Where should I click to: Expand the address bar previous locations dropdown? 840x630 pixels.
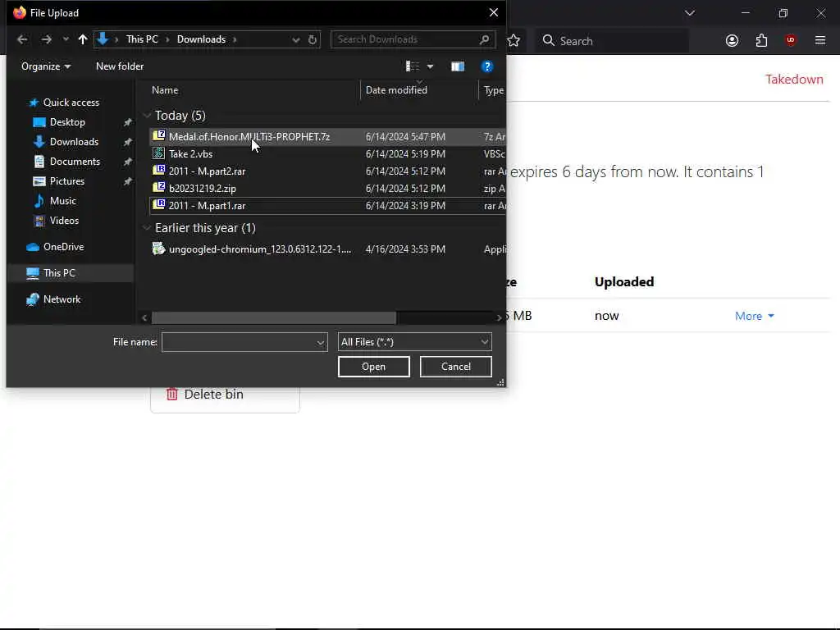(295, 39)
